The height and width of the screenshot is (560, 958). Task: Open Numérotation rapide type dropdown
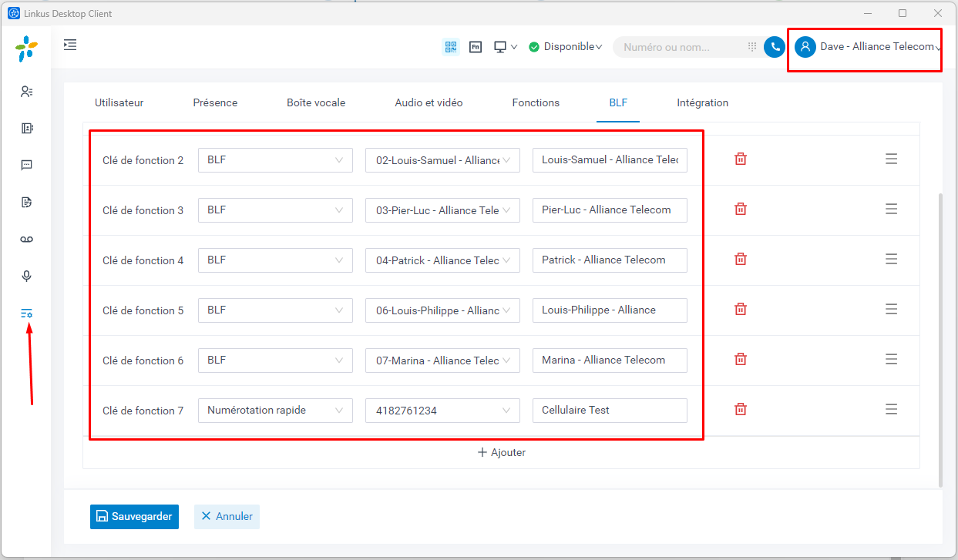(x=275, y=411)
